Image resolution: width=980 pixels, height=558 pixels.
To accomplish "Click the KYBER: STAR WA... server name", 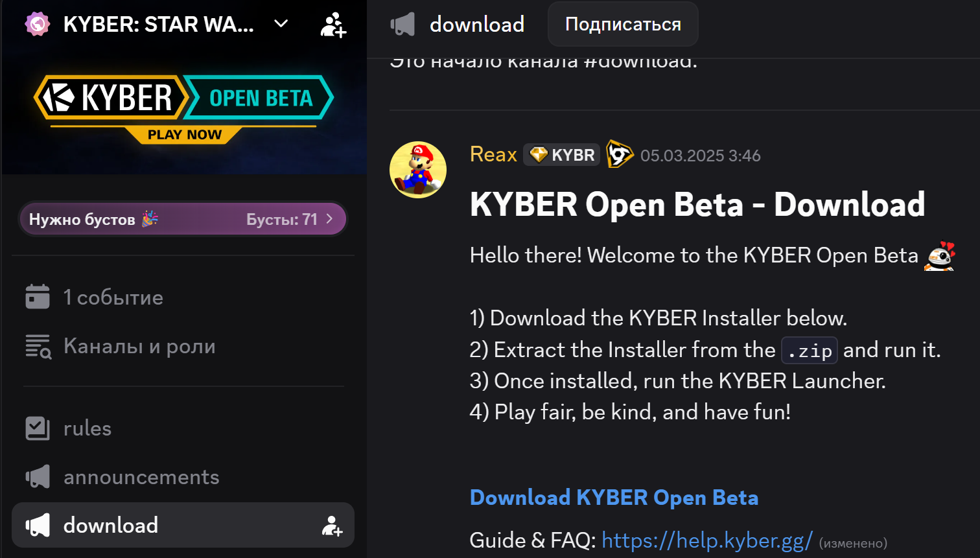I will click(159, 25).
